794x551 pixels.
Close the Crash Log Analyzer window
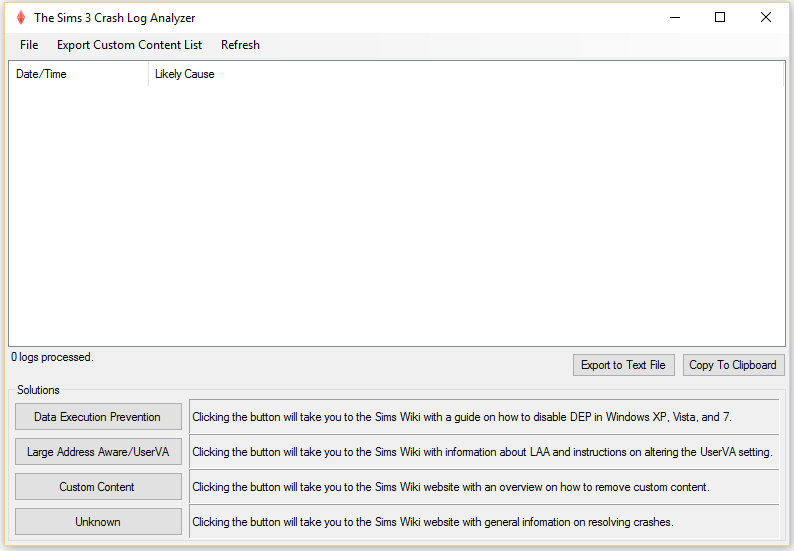(766, 18)
